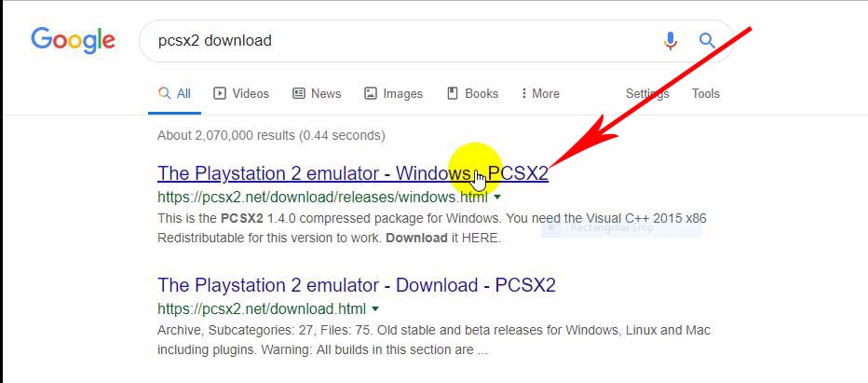Click the pcsx2.net/download/releases/windows.html URL
Viewport: 868px width, 383px height.
(x=322, y=198)
